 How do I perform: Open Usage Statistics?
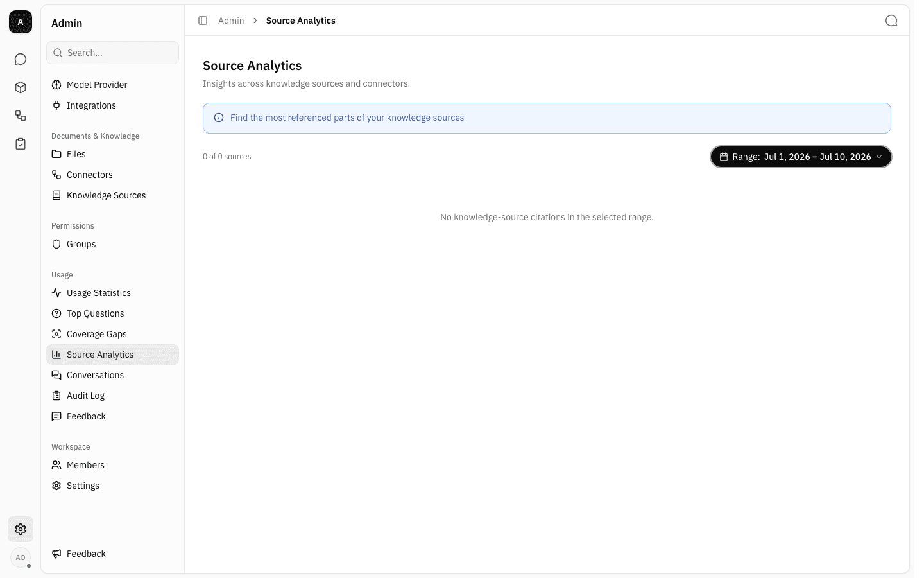(112, 293)
